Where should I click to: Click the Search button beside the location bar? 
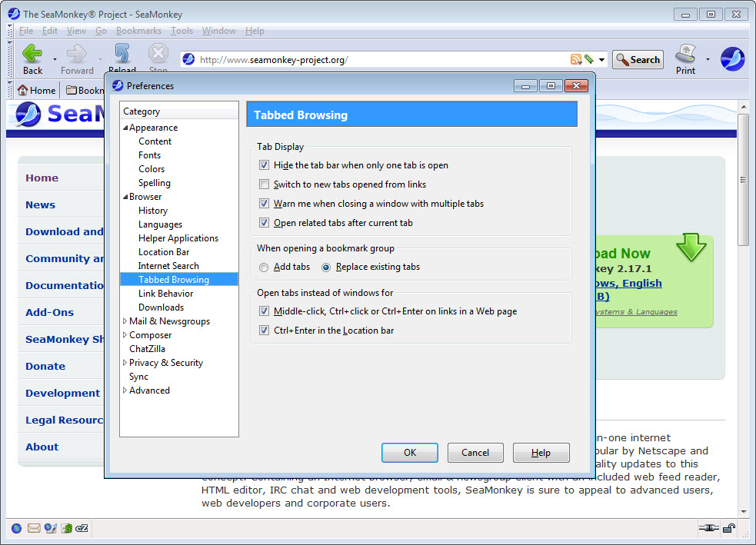638,60
